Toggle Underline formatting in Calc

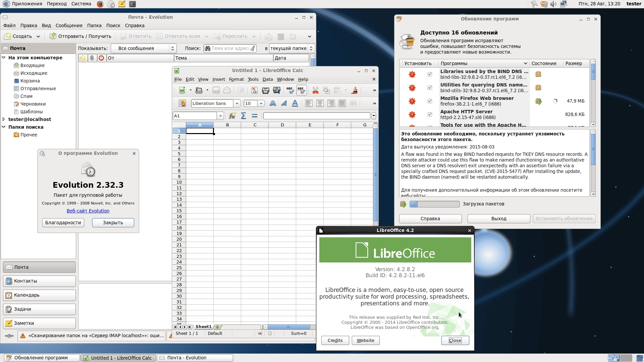pos(295,104)
